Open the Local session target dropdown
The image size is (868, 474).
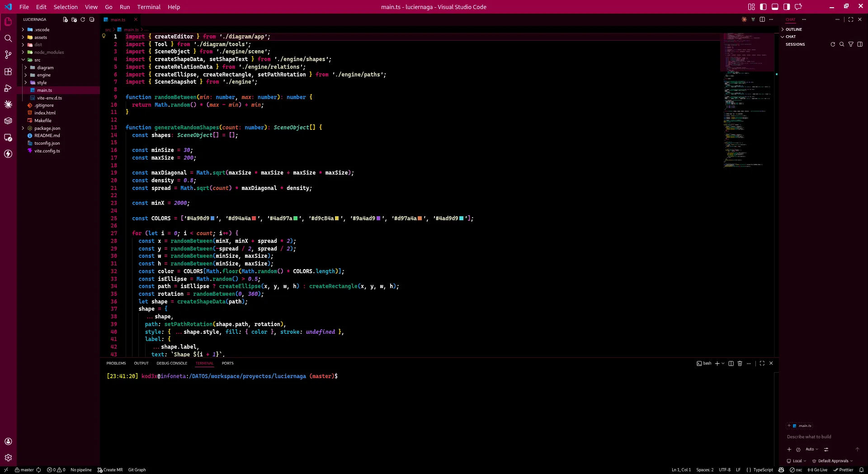(x=797, y=461)
